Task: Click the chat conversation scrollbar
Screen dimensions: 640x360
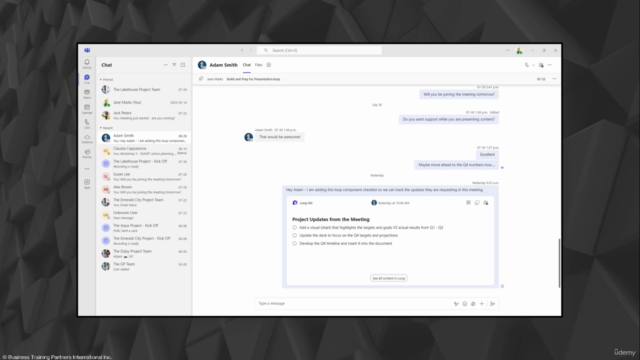Action: (559, 263)
